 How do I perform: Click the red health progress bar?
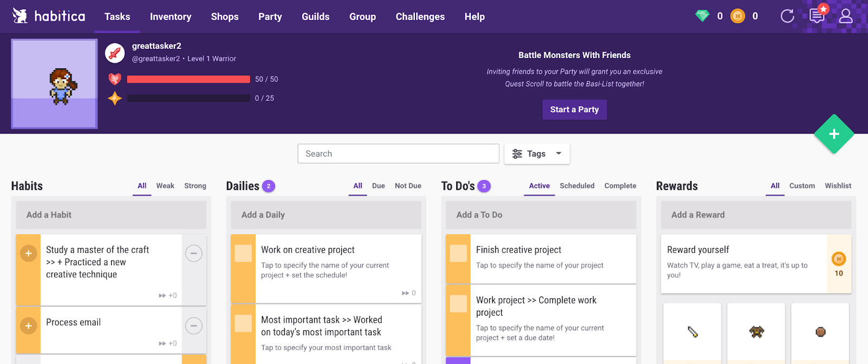[188, 79]
